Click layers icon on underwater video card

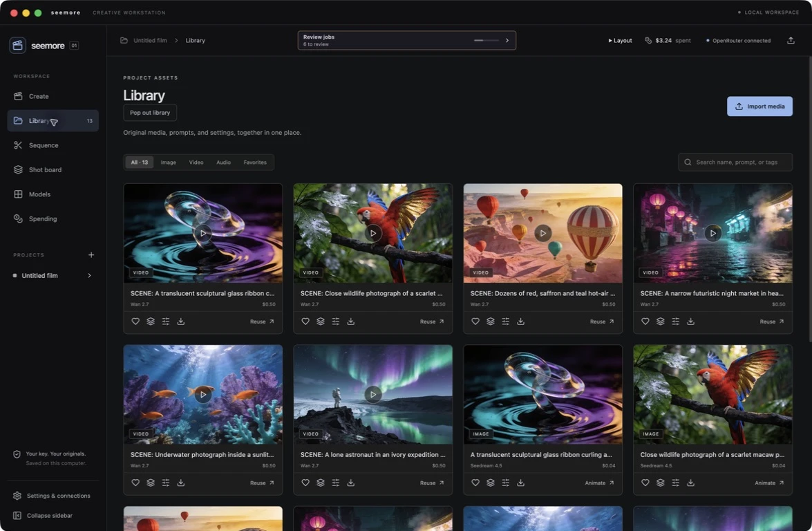click(150, 483)
